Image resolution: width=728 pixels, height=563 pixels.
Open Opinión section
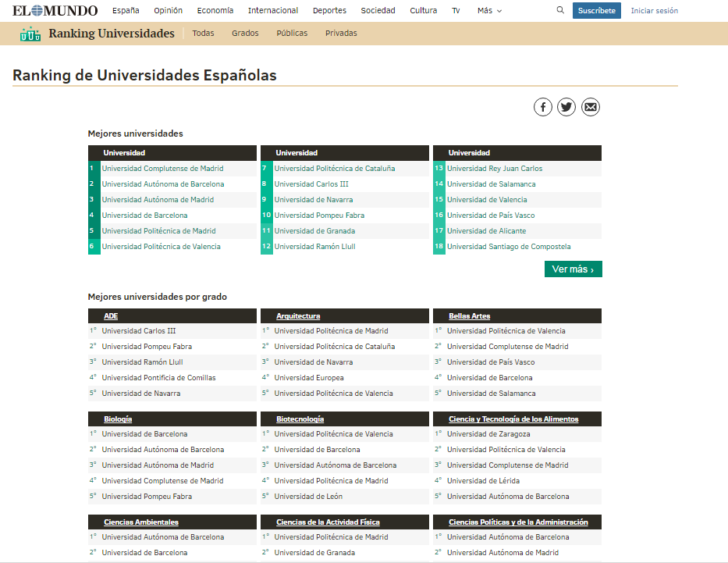pyautogui.click(x=168, y=10)
